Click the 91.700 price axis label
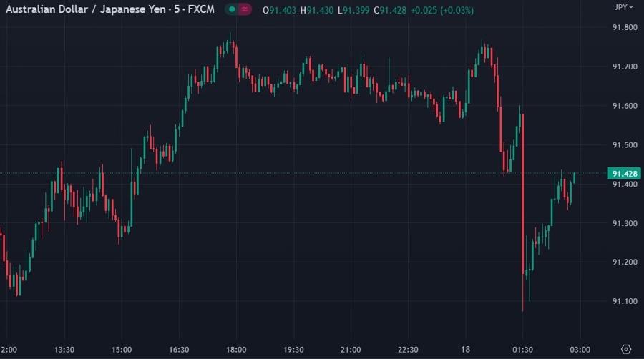The height and width of the screenshot is (359, 644). pyautogui.click(x=625, y=67)
